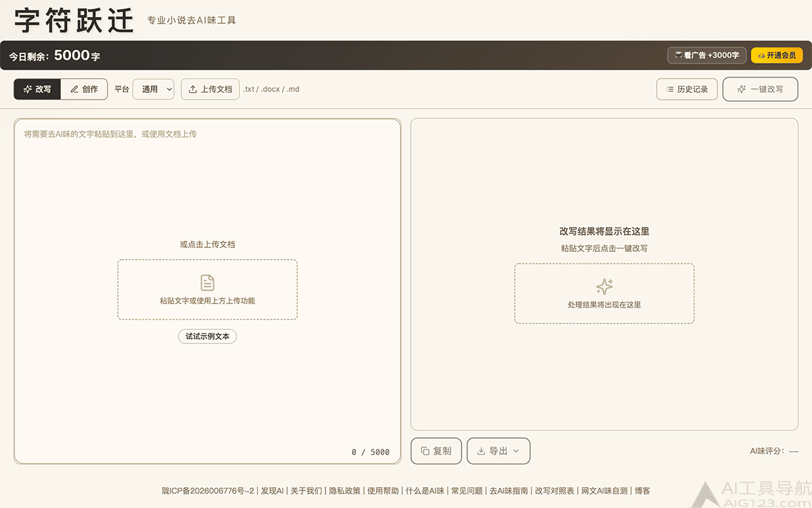Image resolution: width=812 pixels, height=508 pixels.
Task: Click the 或点击上传文档 text
Action: pyautogui.click(x=207, y=245)
